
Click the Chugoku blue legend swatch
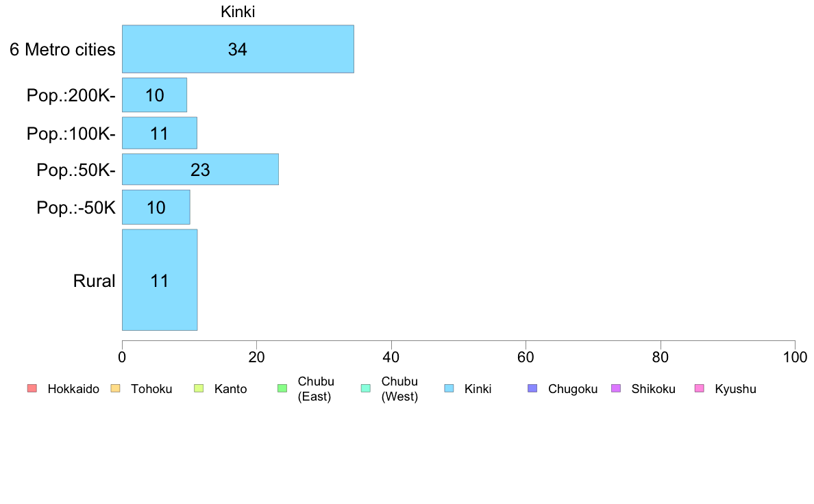point(532,388)
